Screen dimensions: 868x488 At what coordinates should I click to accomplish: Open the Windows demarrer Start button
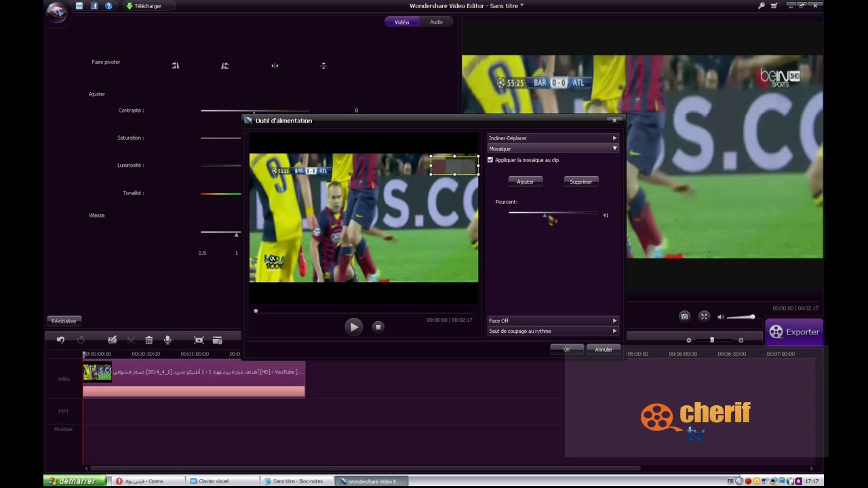point(75,481)
